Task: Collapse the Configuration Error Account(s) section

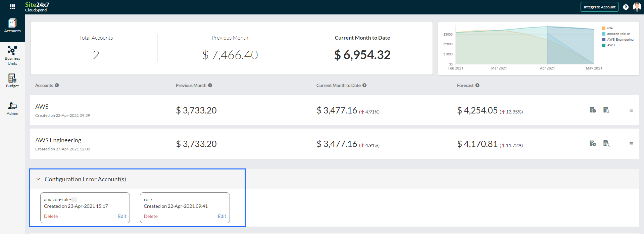Action: (38, 179)
